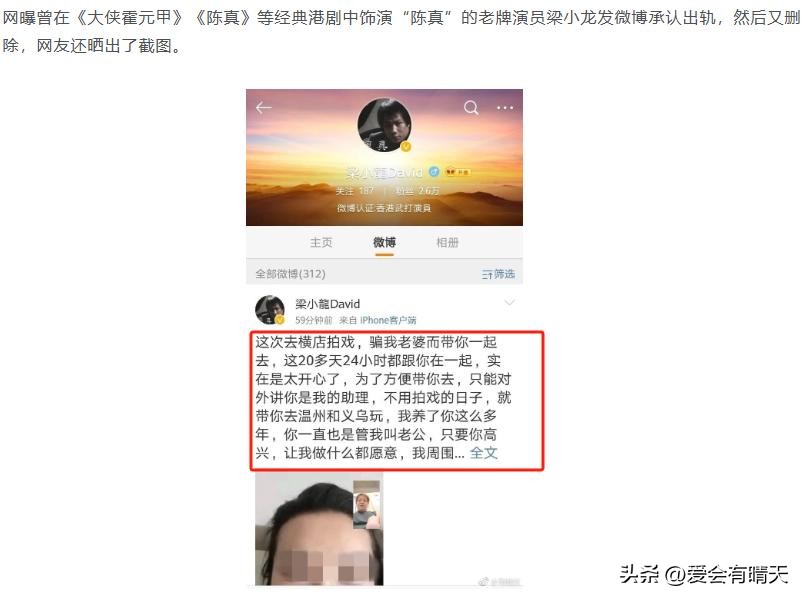Open the 梁小龍David username on post
The width and height of the screenshot is (805, 601).
point(328,304)
